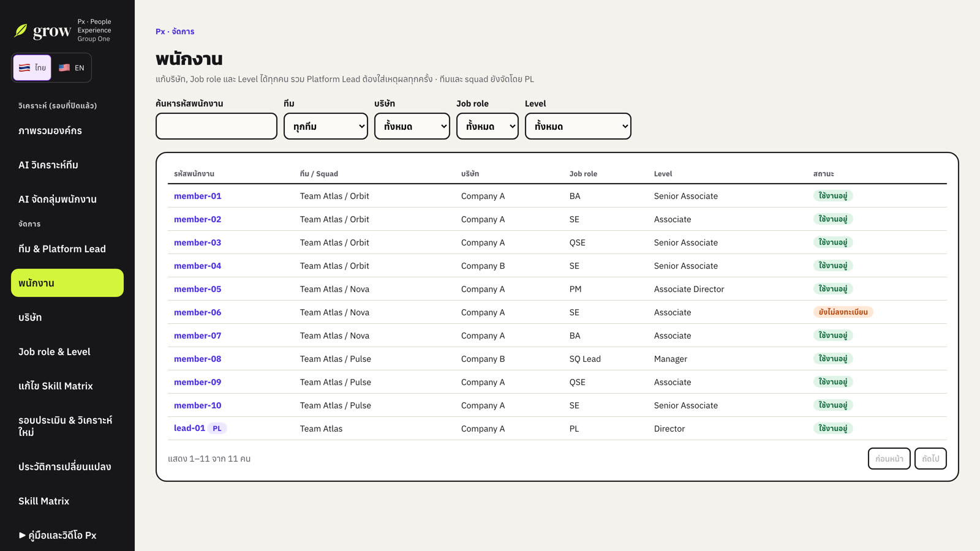The height and width of the screenshot is (551, 980).
Task: Open ภาพรวมองค์กร in sidebar
Action: tap(67, 130)
